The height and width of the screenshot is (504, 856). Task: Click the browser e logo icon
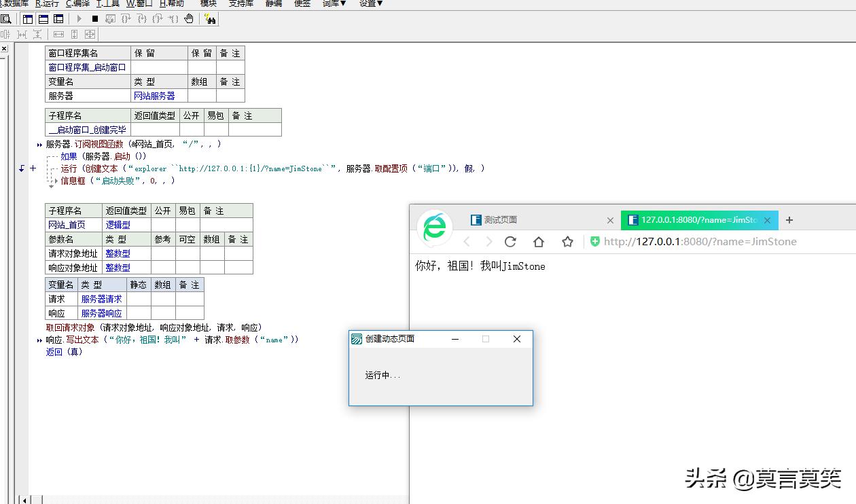click(x=435, y=227)
